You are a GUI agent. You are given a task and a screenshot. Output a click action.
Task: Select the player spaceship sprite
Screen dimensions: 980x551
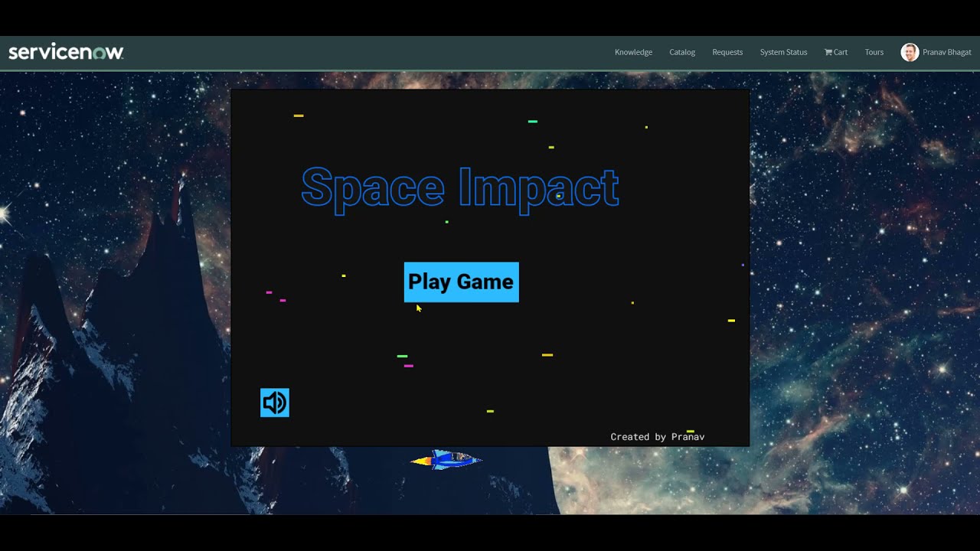click(x=446, y=458)
